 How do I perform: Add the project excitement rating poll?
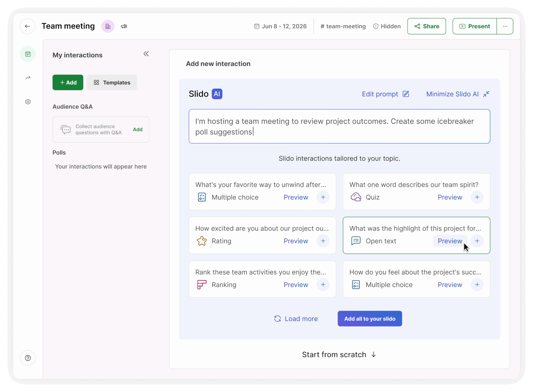(323, 241)
